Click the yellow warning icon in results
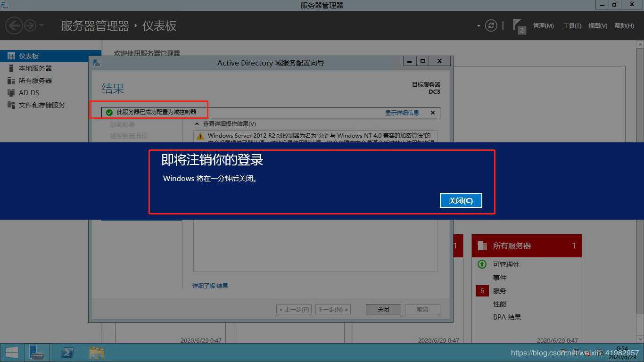644x362 pixels. tap(200, 136)
